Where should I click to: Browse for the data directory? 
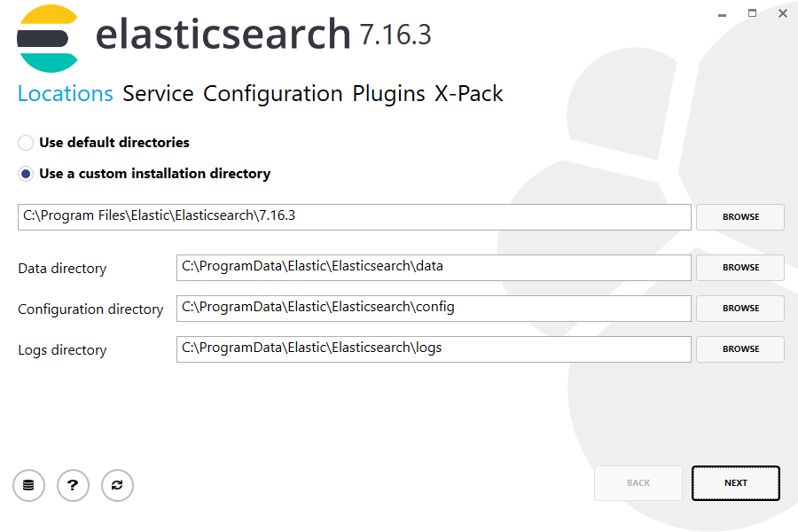(x=739, y=267)
